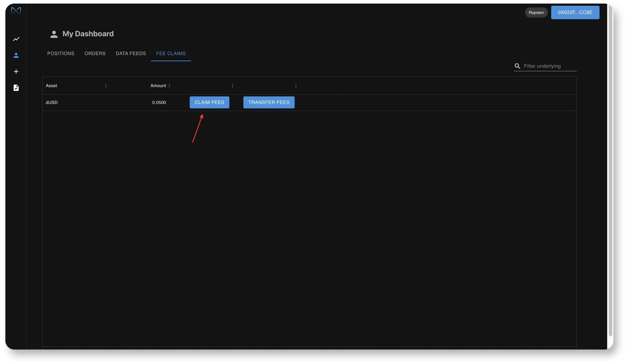
Task: Open the document checkmark icon in sidebar
Action: [16, 88]
